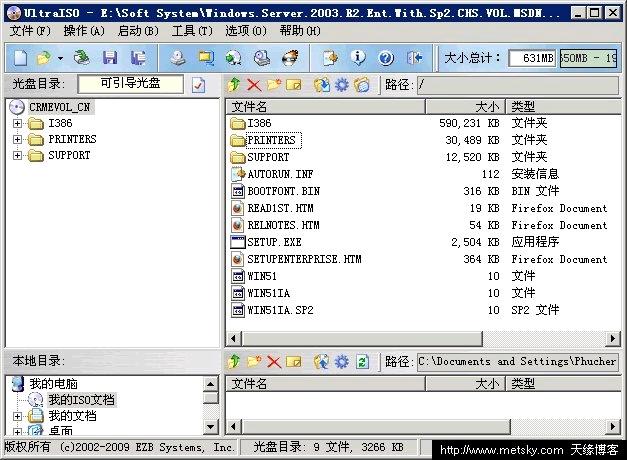The height and width of the screenshot is (460, 627).
Task: Expand the I386 folder in tree
Action: tap(17, 123)
